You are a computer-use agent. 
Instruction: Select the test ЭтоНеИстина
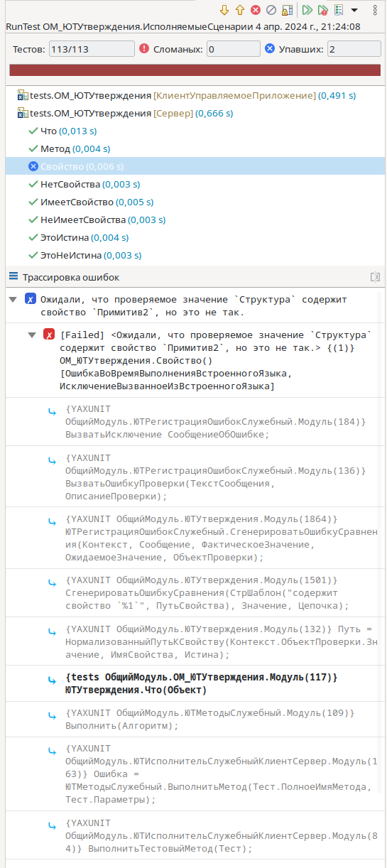(x=193, y=255)
